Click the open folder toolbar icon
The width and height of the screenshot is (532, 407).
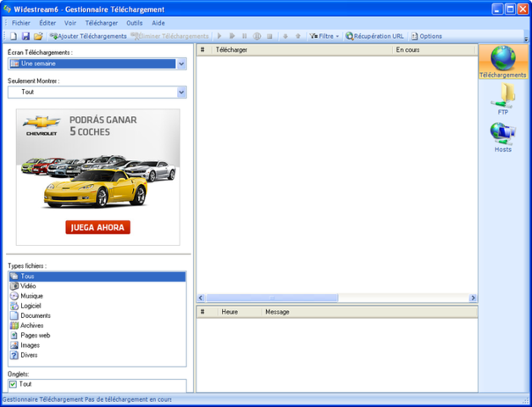(x=38, y=36)
